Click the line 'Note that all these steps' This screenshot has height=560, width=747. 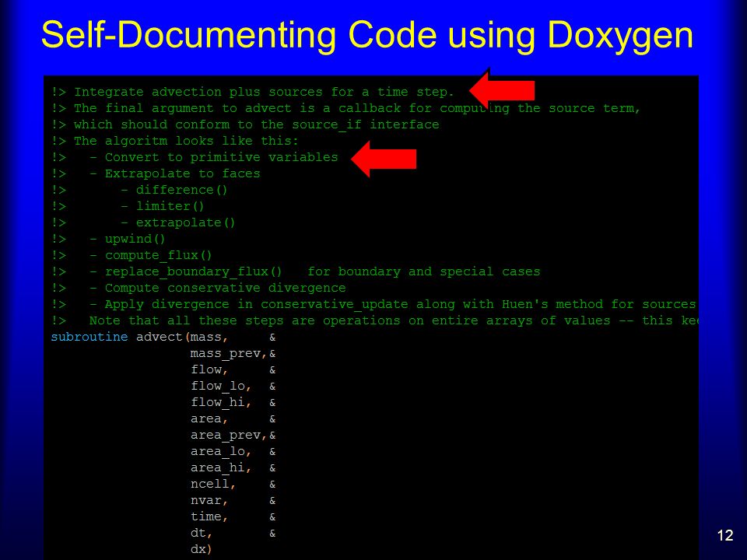click(374, 321)
